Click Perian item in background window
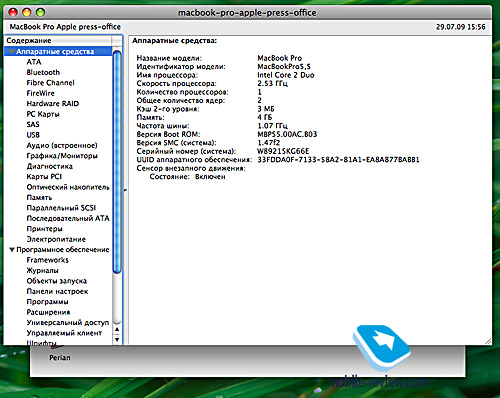The height and width of the screenshot is (398, 500). point(60,358)
